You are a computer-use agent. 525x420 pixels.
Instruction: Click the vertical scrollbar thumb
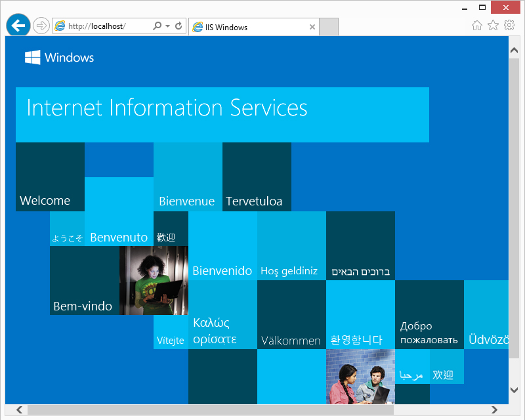514,209
